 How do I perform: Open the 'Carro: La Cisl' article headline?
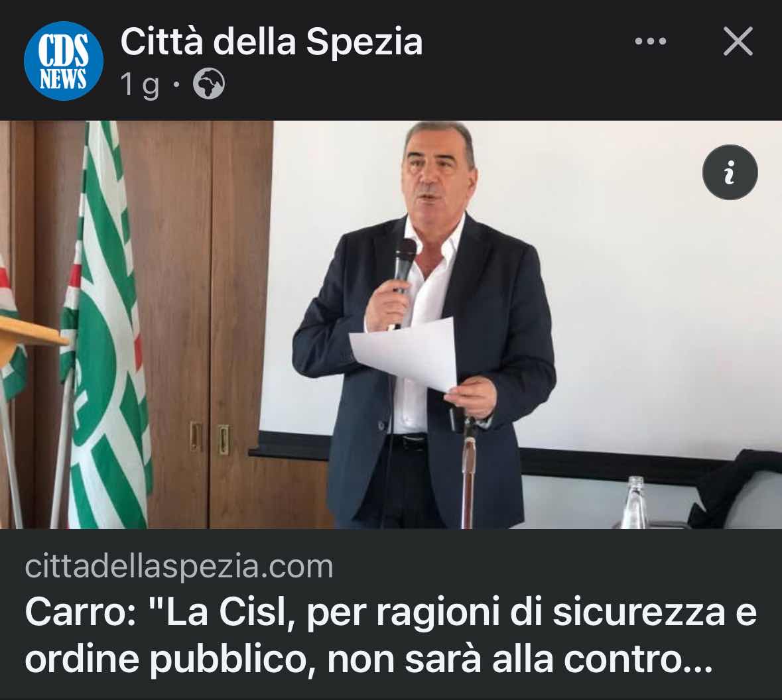click(391, 636)
